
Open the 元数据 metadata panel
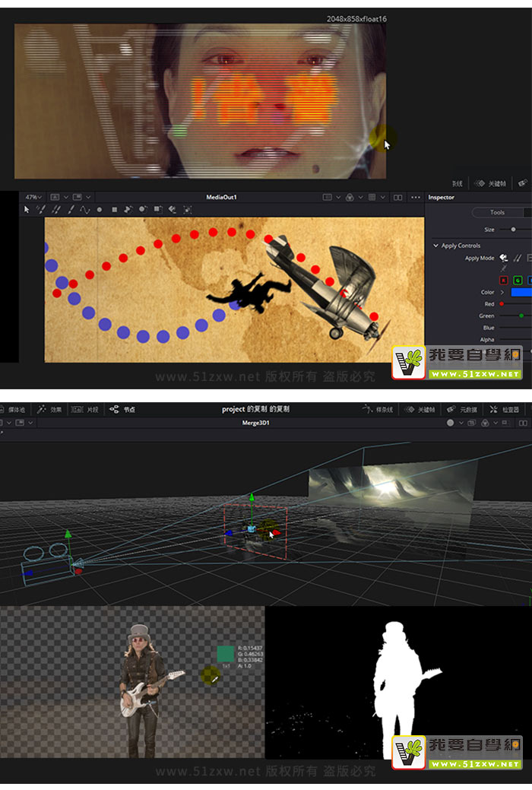(462, 410)
